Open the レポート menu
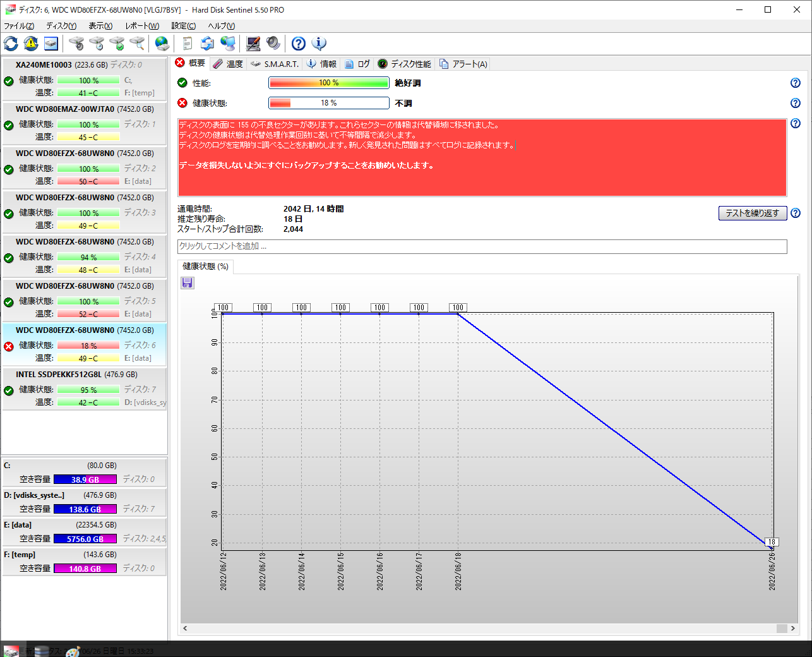This screenshot has height=657, width=812. click(142, 26)
